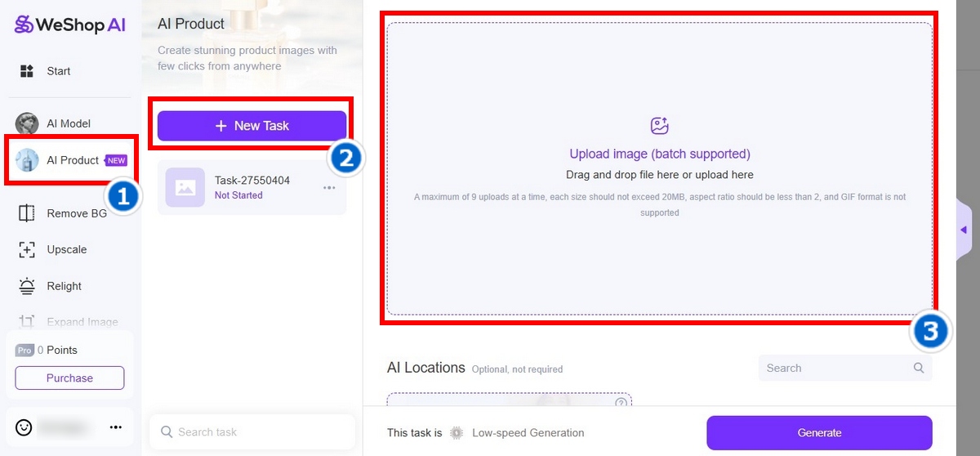Click the Not Started status text
Viewport: 980px width, 456px height.
(238, 195)
